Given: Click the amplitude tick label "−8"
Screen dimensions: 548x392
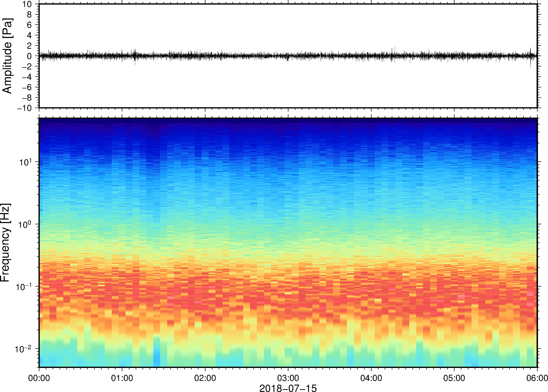Looking at the screenshot, I should coord(27,98).
